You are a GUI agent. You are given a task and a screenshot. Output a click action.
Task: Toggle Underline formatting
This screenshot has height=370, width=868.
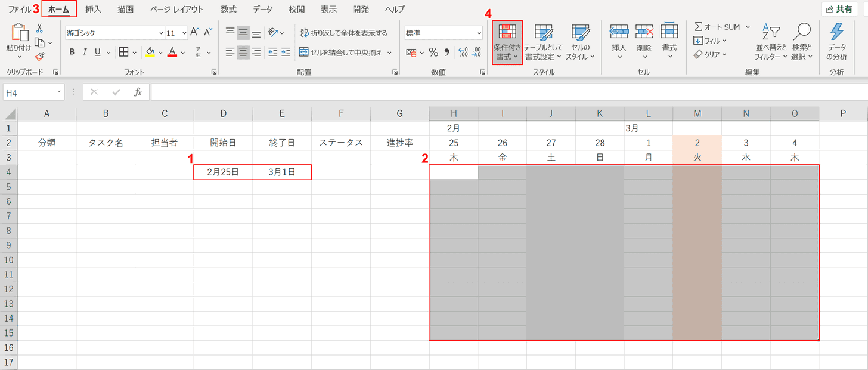tap(98, 52)
